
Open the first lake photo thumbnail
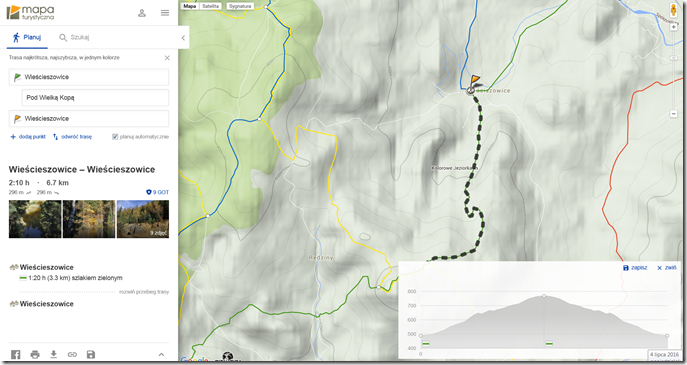(x=35, y=219)
